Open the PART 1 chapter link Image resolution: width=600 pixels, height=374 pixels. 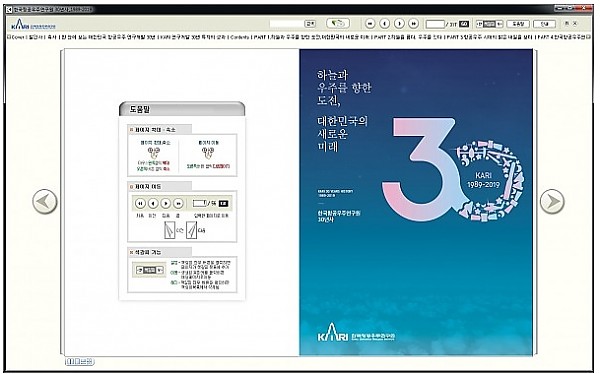coord(310,37)
